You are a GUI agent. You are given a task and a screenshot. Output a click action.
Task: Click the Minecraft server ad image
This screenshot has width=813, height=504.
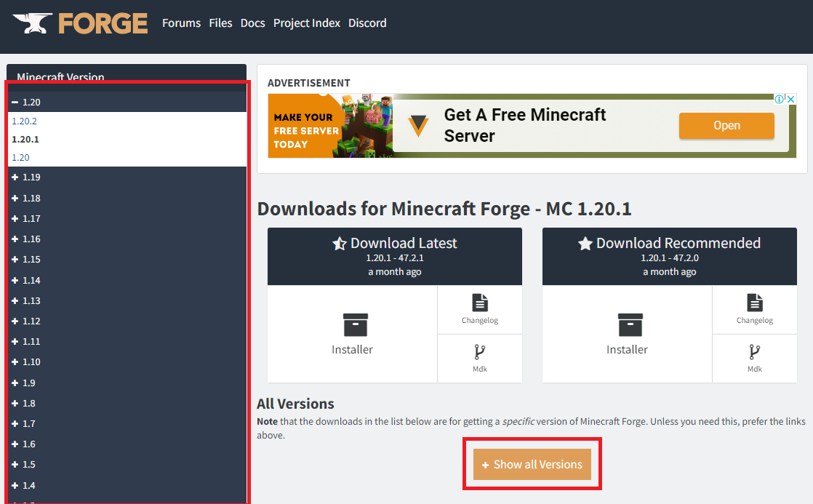(330, 126)
